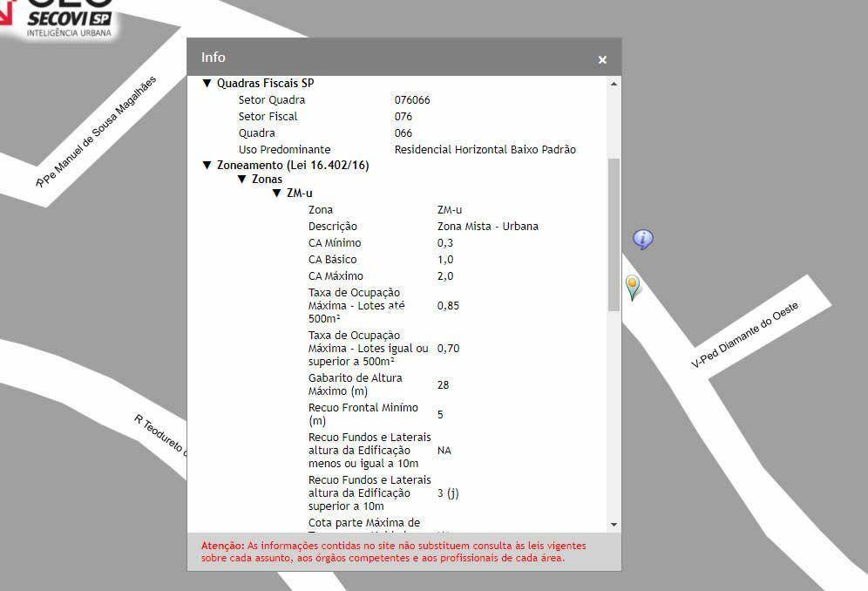Click the red Atenção disclaimer text
Viewport: 868px width, 591px height.
(392, 551)
